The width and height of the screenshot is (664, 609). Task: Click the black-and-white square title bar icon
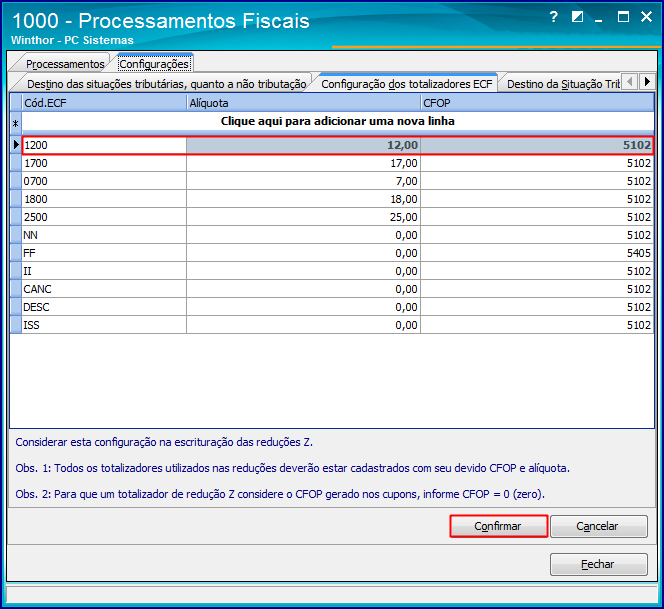pos(577,17)
